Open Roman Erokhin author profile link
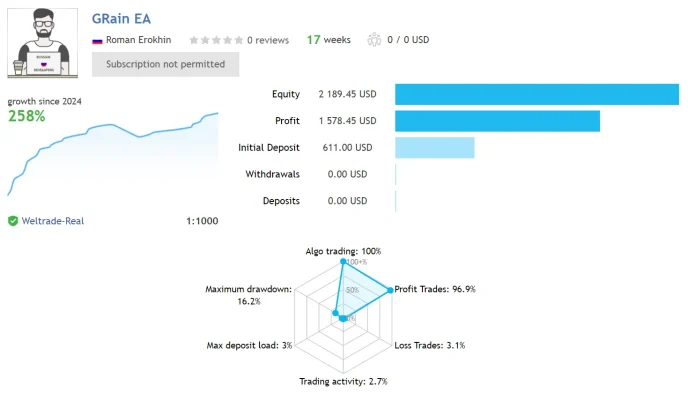 coord(138,40)
